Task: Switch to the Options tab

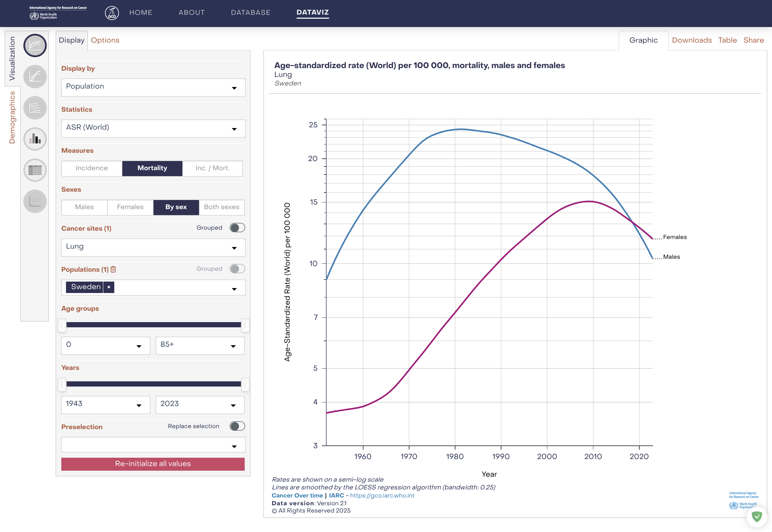Action: tap(105, 40)
